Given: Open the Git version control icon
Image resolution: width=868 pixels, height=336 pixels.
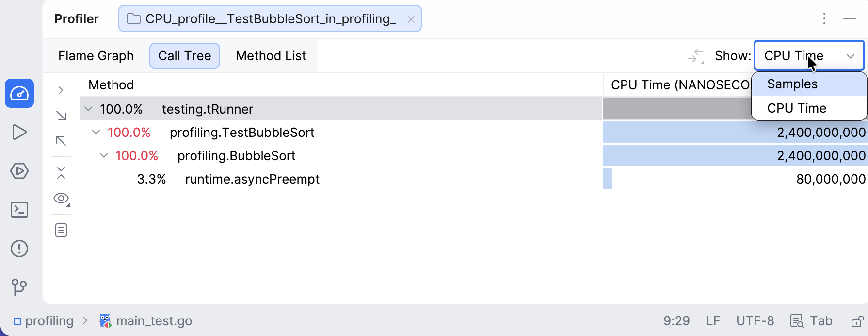Looking at the screenshot, I should tap(19, 287).
